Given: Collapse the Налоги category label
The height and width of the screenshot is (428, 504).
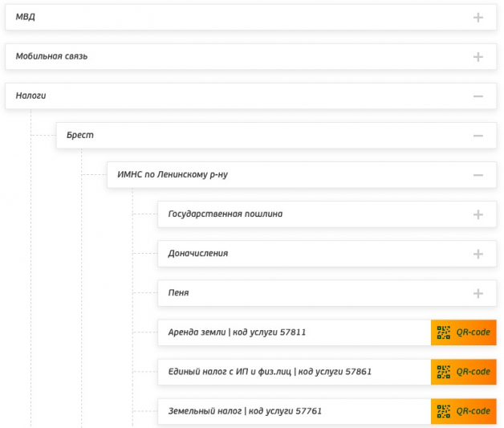Looking at the screenshot, I should (x=31, y=96).
